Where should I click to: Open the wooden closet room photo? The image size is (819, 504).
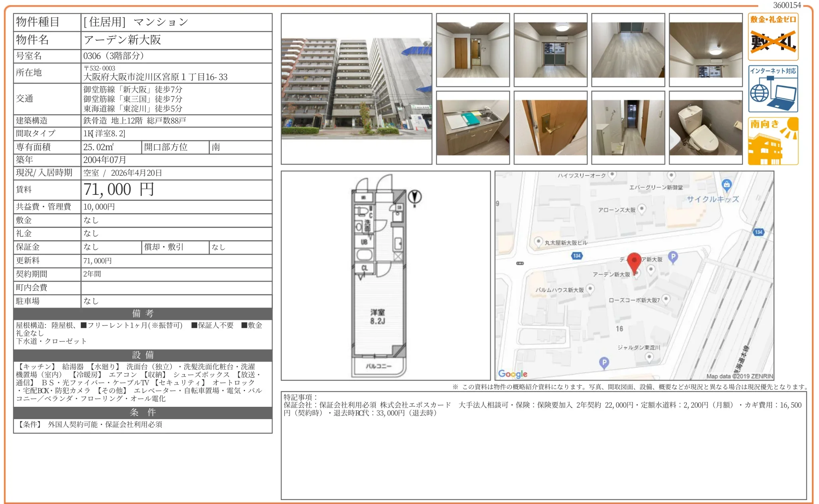pyautogui.click(x=472, y=50)
